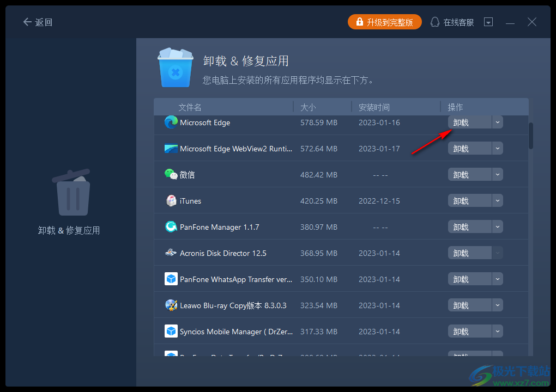Screen dimensions: 556x392
Task: Open 在线客服 online support
Action: (x=452, y=22)
